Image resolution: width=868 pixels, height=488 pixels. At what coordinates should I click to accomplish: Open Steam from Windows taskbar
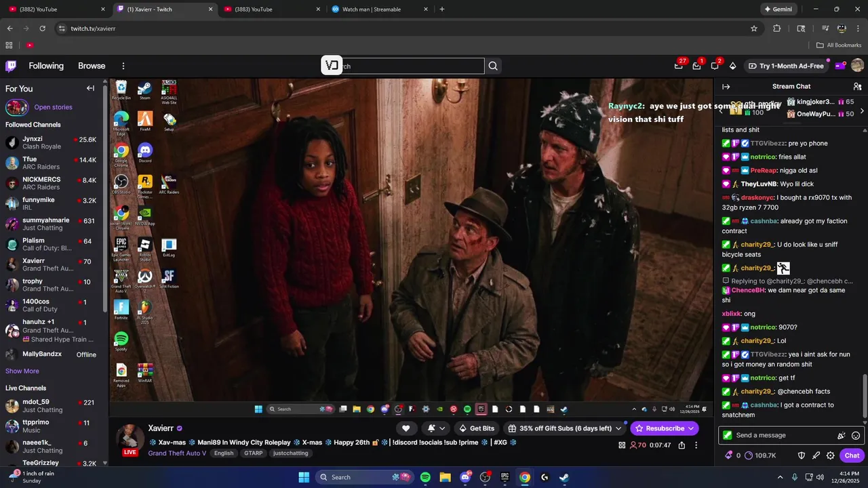564,477
